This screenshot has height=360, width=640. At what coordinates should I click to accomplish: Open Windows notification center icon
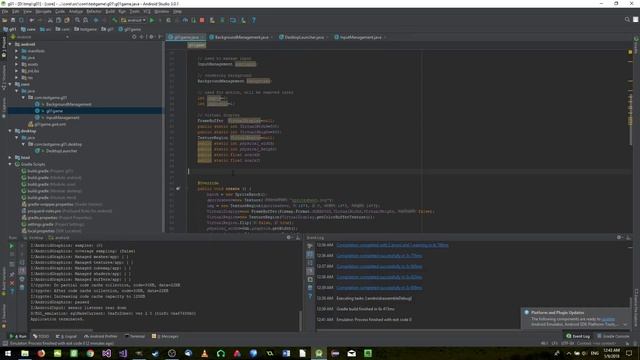tap(629, 353)
